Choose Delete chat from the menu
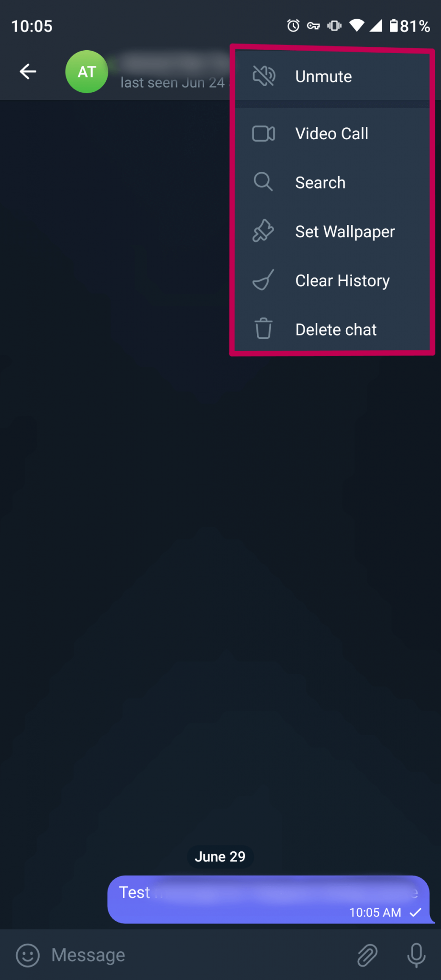Image resolution: width=441 pixels, height=980 pixels. click(336, 329)
